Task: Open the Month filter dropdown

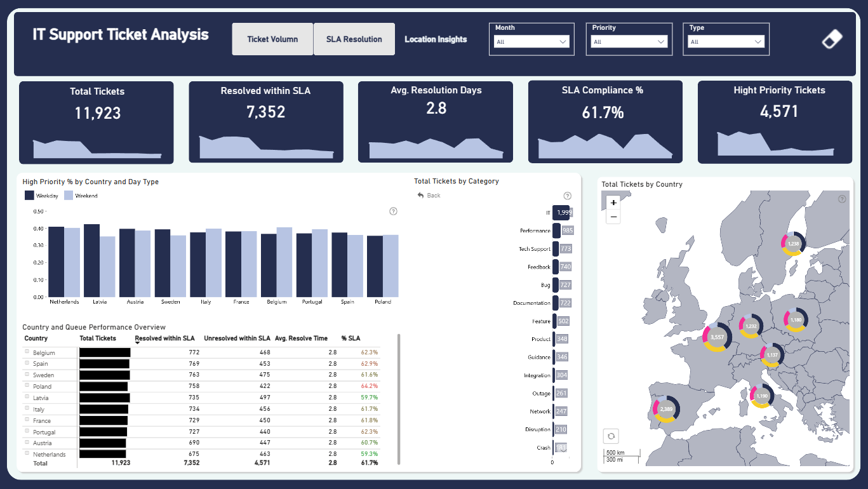Action: point(531,42)
